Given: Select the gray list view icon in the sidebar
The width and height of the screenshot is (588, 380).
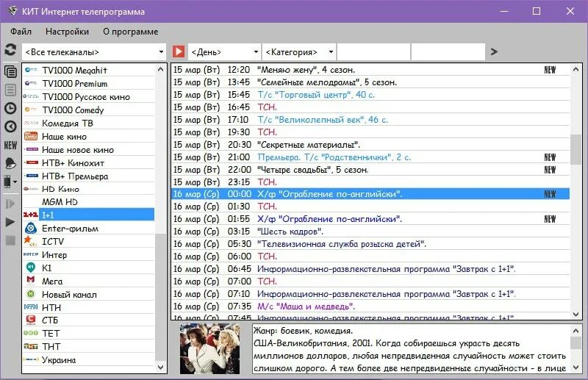Looking at the screenshot, I should (10, 90).
